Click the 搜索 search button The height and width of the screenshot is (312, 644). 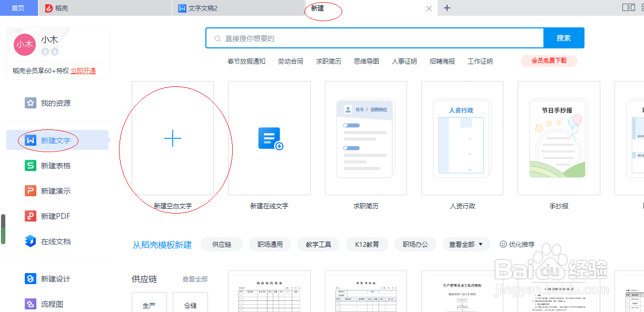coord(563,37)
